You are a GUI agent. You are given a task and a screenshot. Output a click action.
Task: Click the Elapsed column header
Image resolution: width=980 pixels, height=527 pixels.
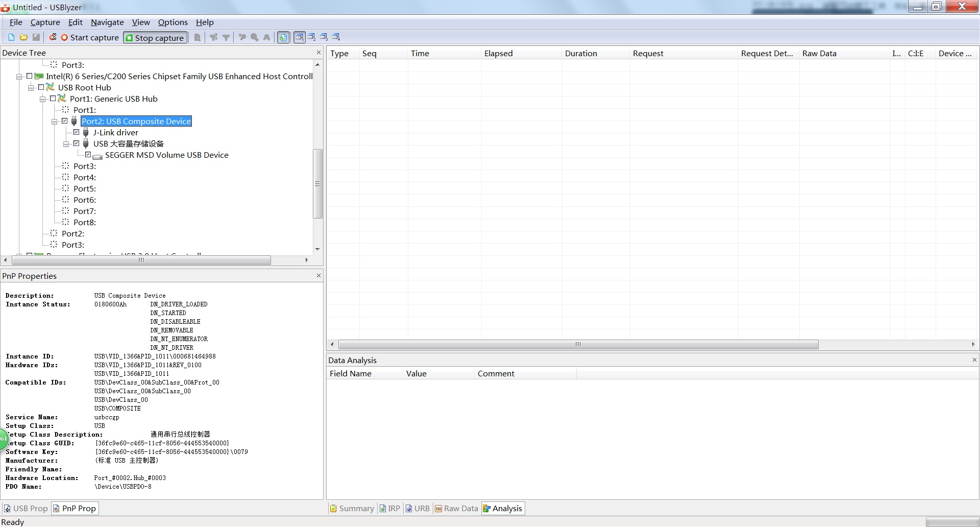521,53
